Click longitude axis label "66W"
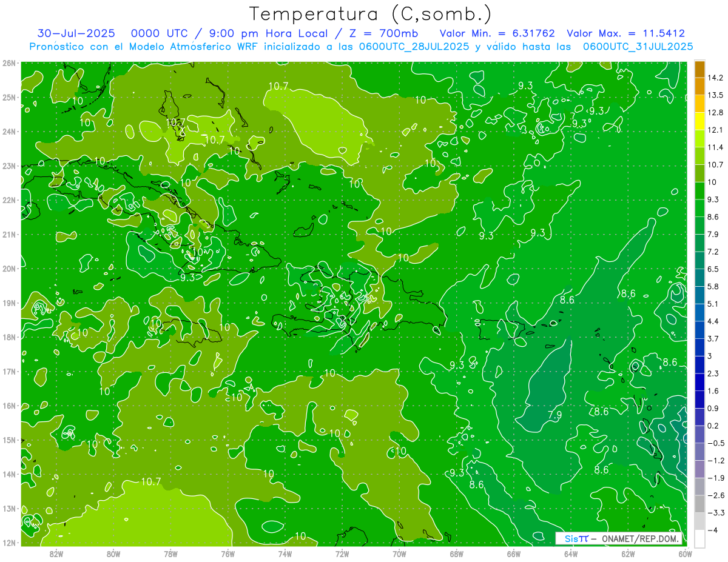 pyautogui.click(x=514, y=554)
